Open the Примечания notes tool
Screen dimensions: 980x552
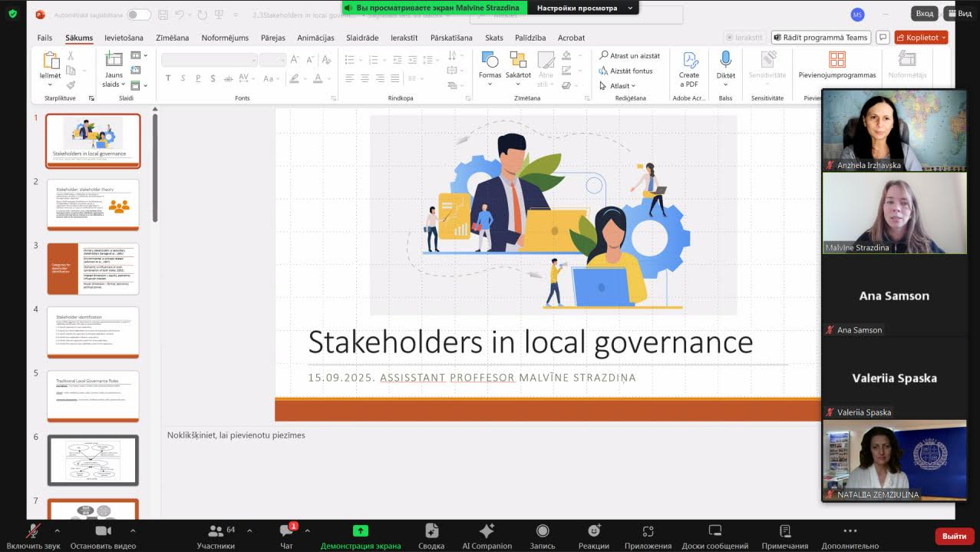click(784, 535)
